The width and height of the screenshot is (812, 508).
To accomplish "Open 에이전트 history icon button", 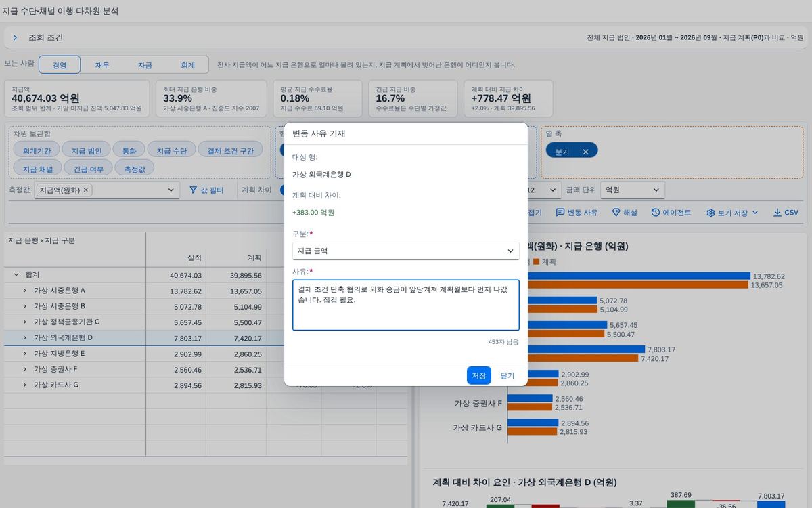I will click(x=671, y=213).
